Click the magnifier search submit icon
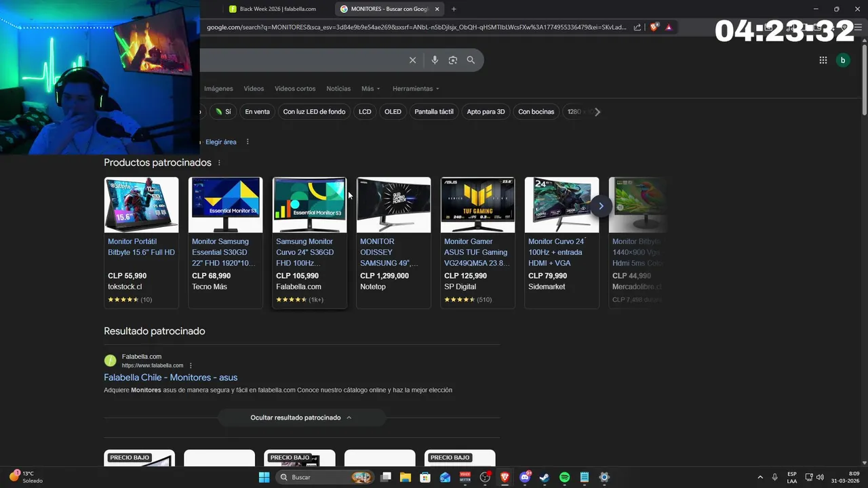Viewport: 868px width, 488px height. click(x=471, y=60)
